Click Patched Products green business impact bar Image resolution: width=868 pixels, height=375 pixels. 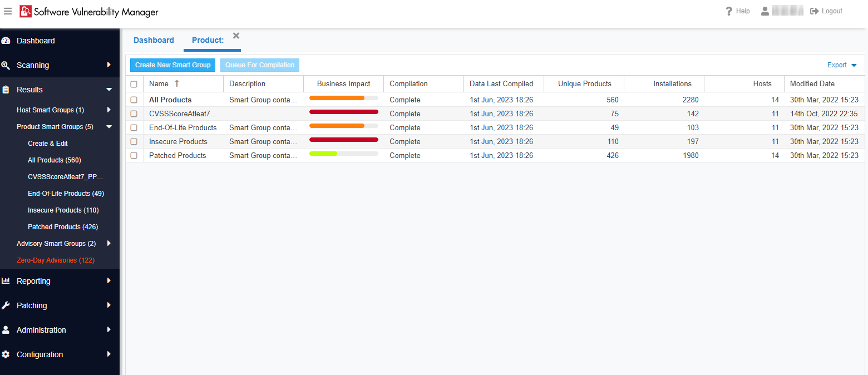(324, 154)
